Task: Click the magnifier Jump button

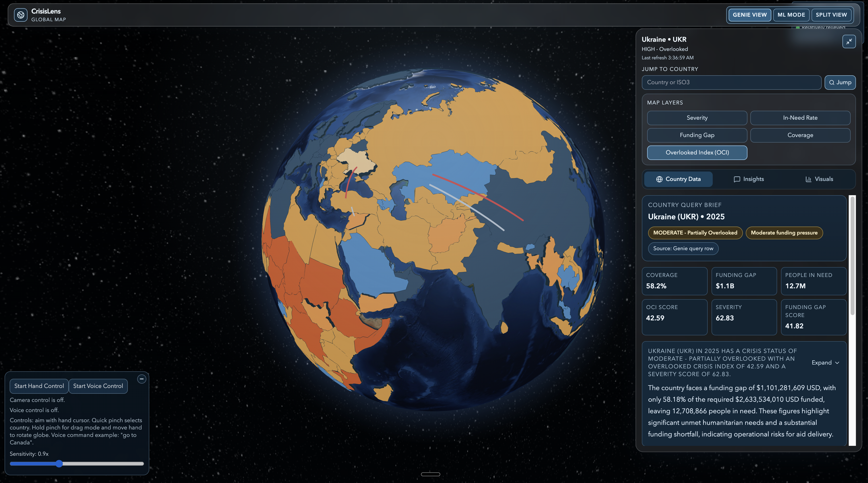Action: 840,82
